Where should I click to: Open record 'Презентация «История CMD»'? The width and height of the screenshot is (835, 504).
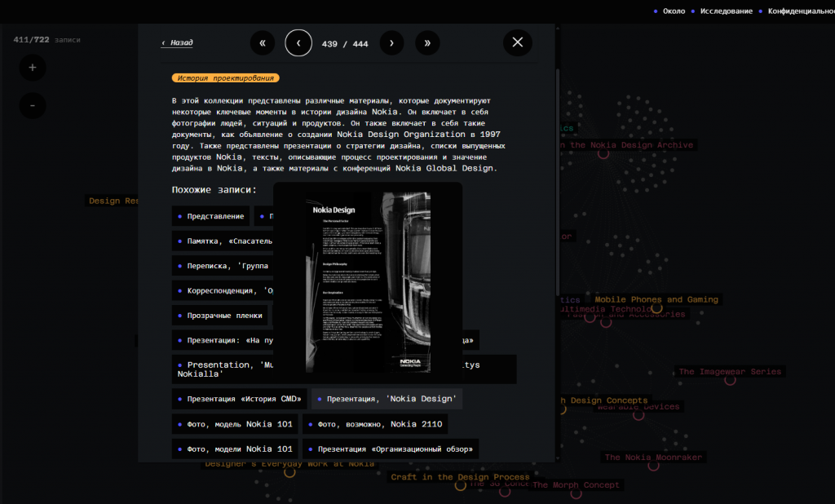click(240, 399)
